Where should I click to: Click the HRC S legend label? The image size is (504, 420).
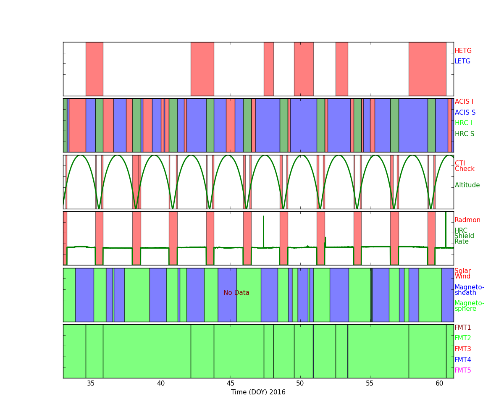(465, 134)
